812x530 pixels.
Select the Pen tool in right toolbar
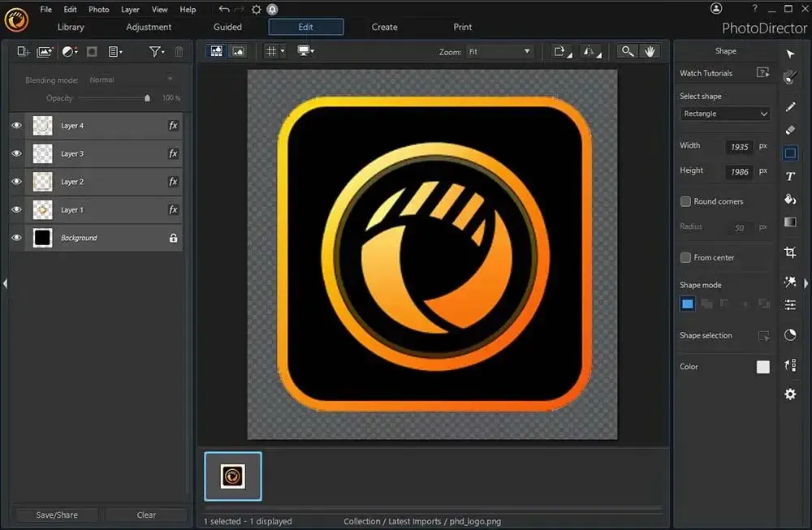point(790,106)
